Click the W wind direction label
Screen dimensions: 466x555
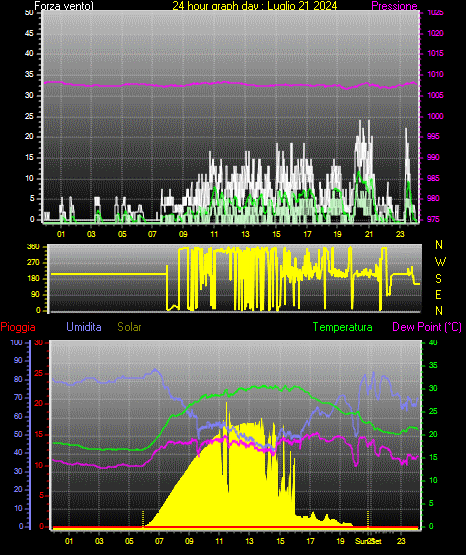(440, 262)
